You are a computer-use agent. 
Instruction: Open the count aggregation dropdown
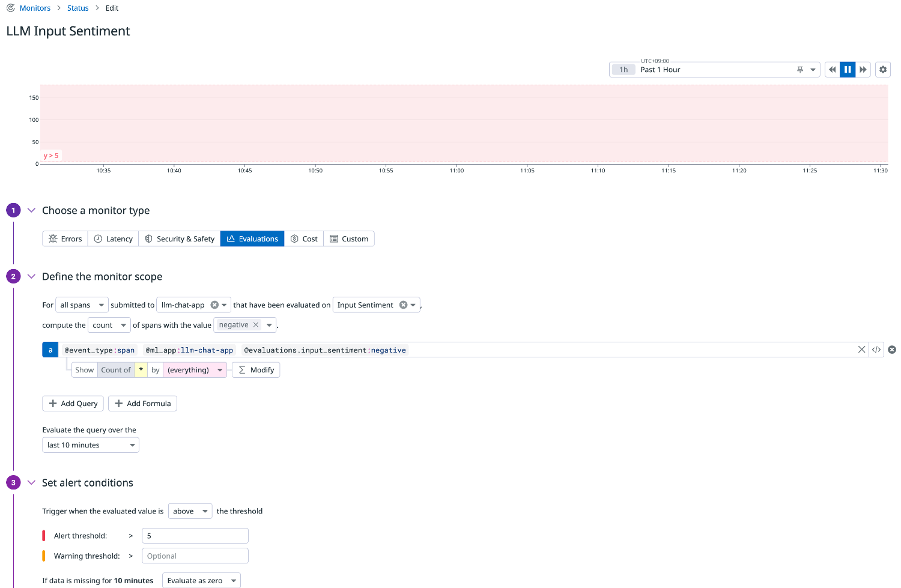(x=109, y=325)
